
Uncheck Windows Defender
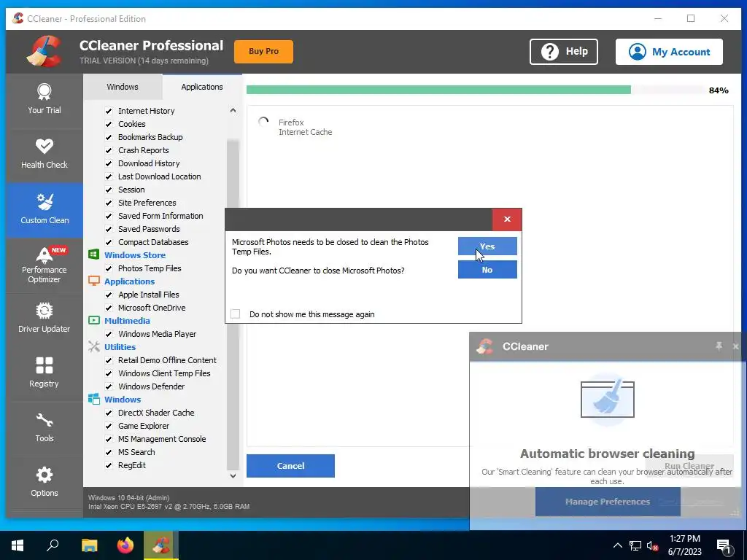click(109, 386)
